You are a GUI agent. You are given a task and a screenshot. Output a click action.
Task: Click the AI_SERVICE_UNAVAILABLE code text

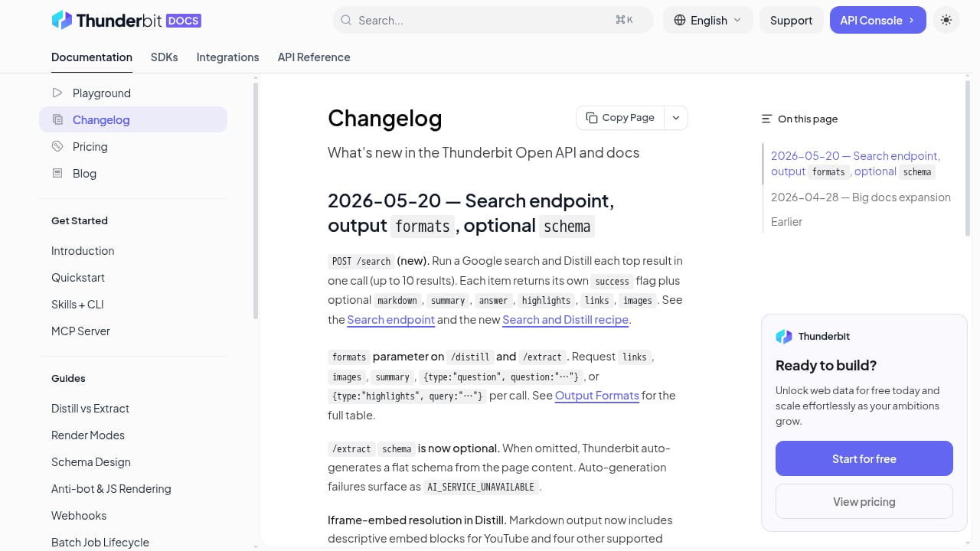tap(482, 487)
